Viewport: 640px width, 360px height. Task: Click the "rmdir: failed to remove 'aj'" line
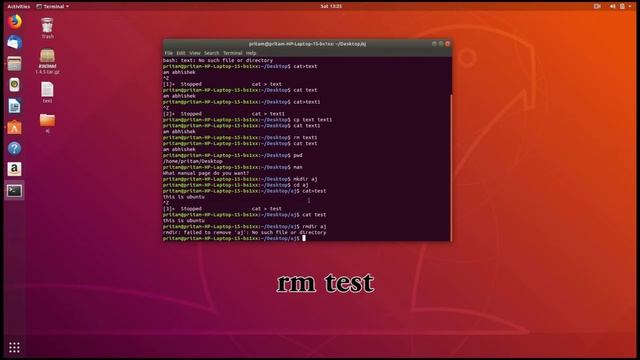pyautogui.click(x=244, y=232)
